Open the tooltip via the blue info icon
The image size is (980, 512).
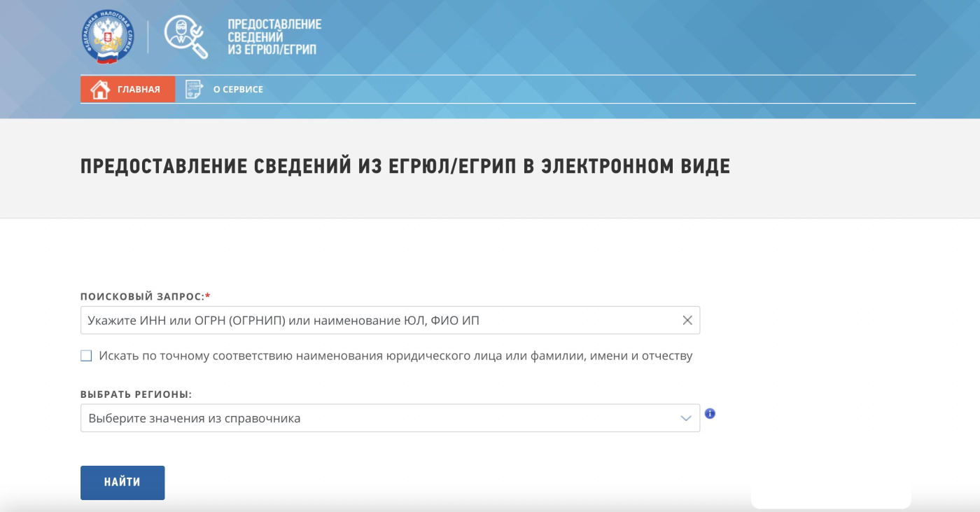coord(711,414)
